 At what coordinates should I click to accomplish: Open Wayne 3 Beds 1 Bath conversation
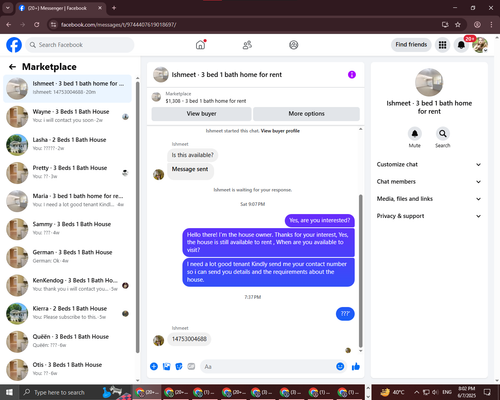point(67,116)
